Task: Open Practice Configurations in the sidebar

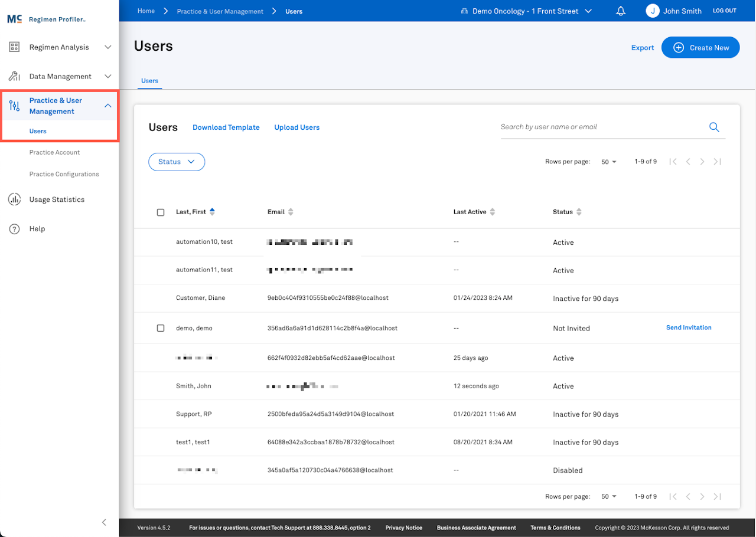Action: coord(64,174)
